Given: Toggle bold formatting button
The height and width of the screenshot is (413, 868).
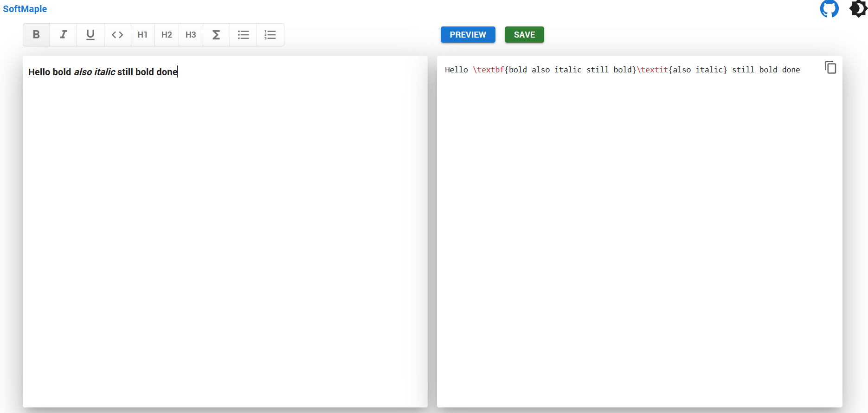Looking at the screenshot, I should (36, 35).
